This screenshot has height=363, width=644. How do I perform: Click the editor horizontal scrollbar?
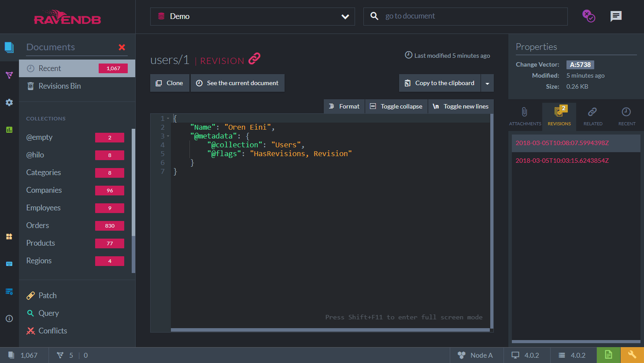pos(330,329)
